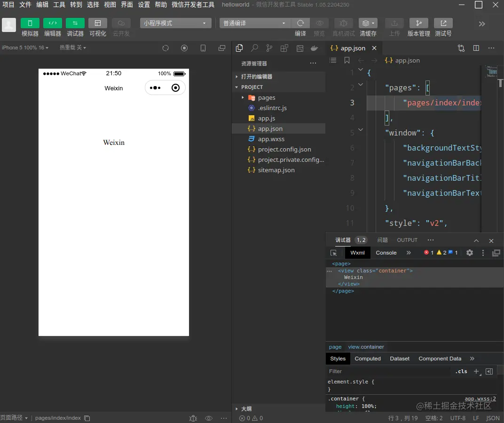
Task: Open the Explorer files icon
Action: coord(239,48)
